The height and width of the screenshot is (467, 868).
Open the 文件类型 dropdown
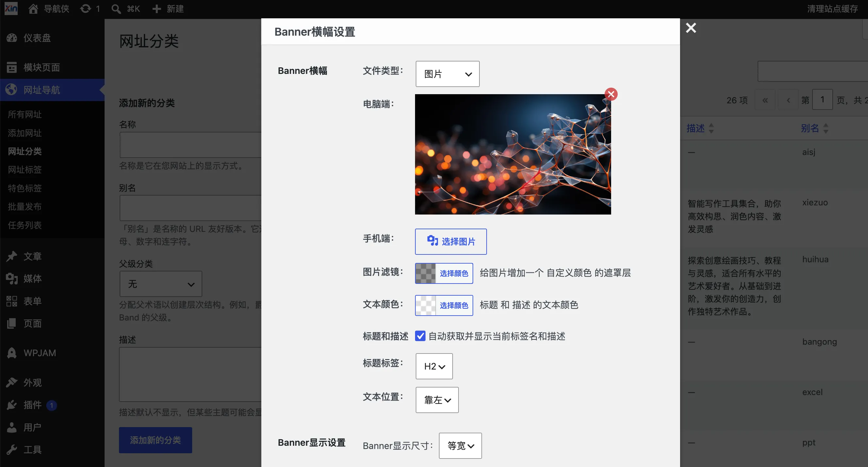447,74
